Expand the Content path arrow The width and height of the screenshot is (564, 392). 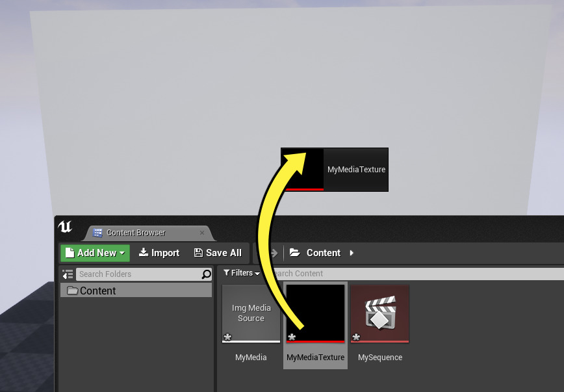(x=352, y=253)
